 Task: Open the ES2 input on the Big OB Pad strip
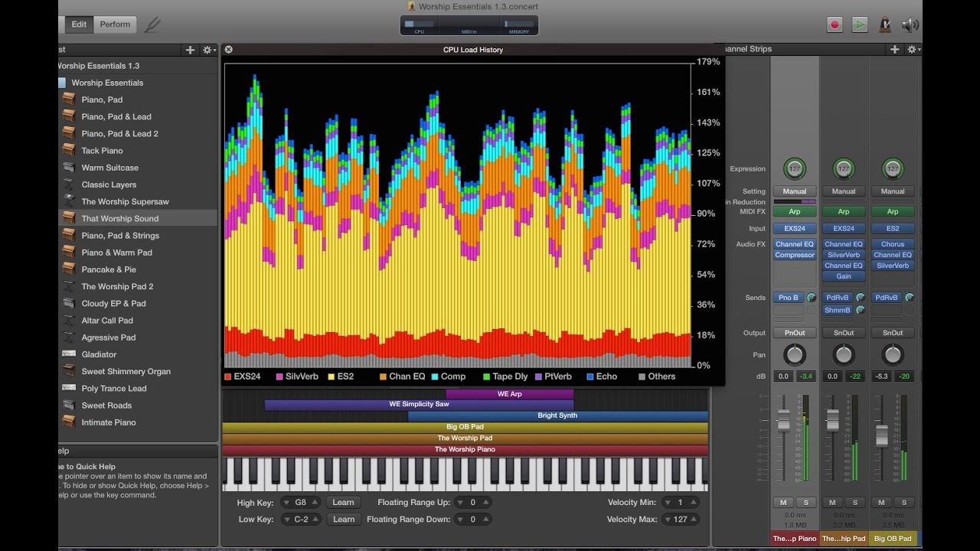coord(893,228)
